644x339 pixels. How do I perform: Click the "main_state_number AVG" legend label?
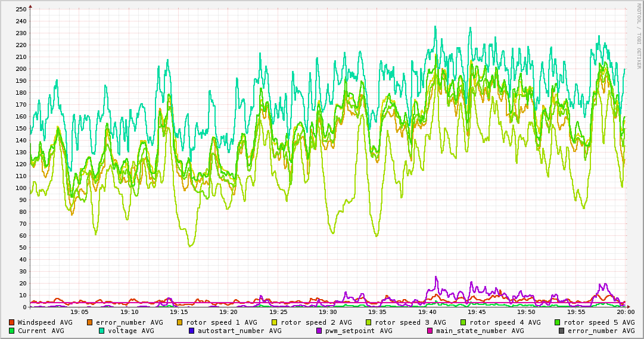pos(480,331)
